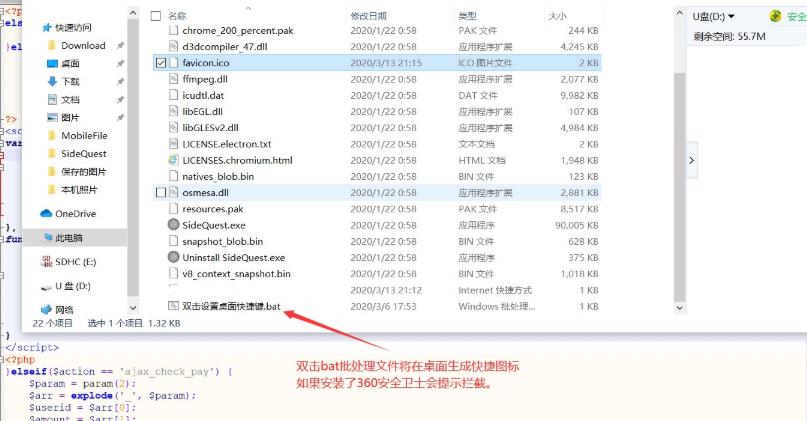This screenshot has height=421, width=807.
Task: Sort by Date modified (修改日期) column header
Action: point(369,16)
